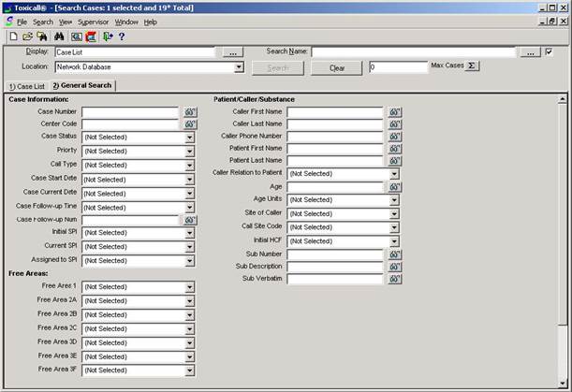Click lookup icon beside Case Follow-up Num
This screenshot has width=572, height=392.
click(190, 220)
